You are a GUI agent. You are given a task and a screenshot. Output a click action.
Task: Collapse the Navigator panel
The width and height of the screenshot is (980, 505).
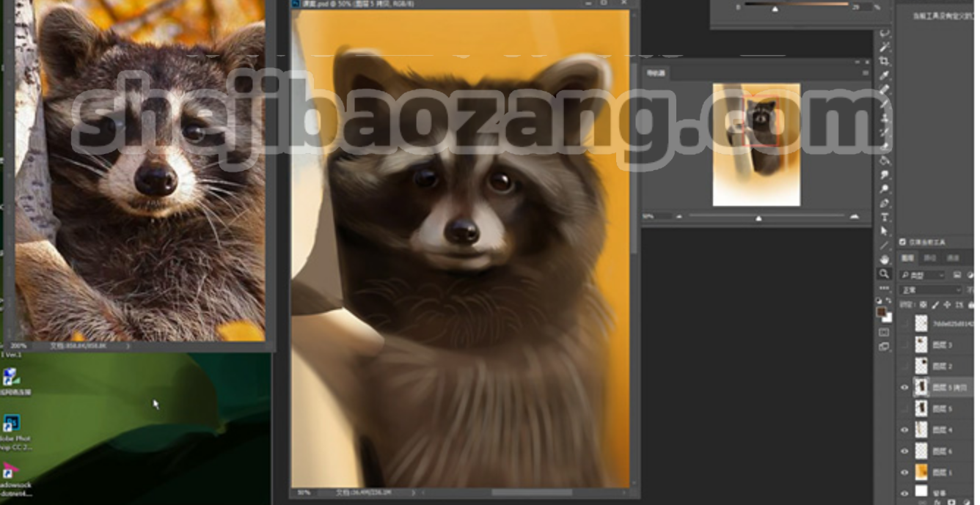[x=857, y=62]
